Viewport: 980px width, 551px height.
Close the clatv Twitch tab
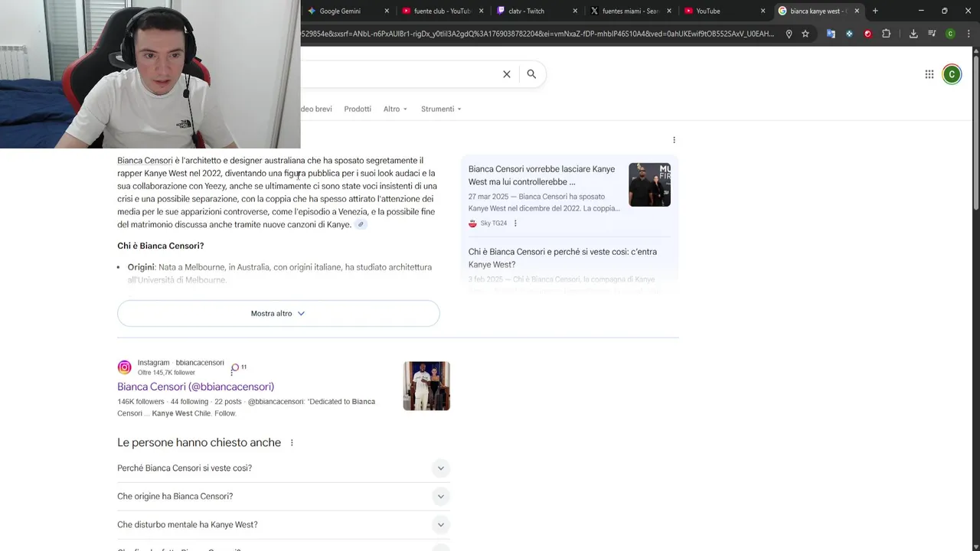click(x=575, y=11)
